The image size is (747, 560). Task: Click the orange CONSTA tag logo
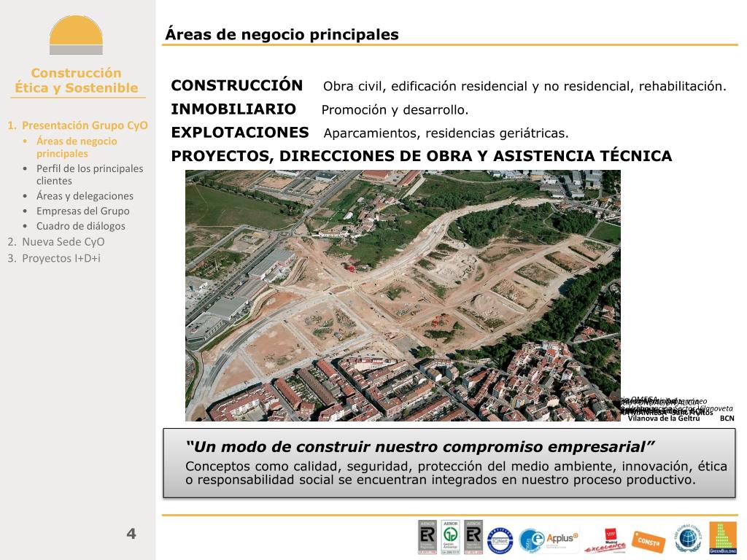649,541
